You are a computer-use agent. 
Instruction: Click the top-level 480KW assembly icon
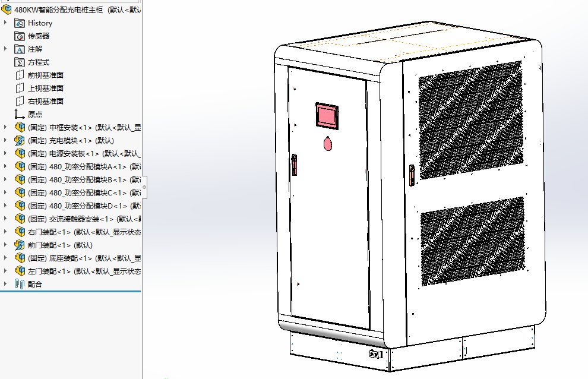pyautogui.click(x=7, y=10)
